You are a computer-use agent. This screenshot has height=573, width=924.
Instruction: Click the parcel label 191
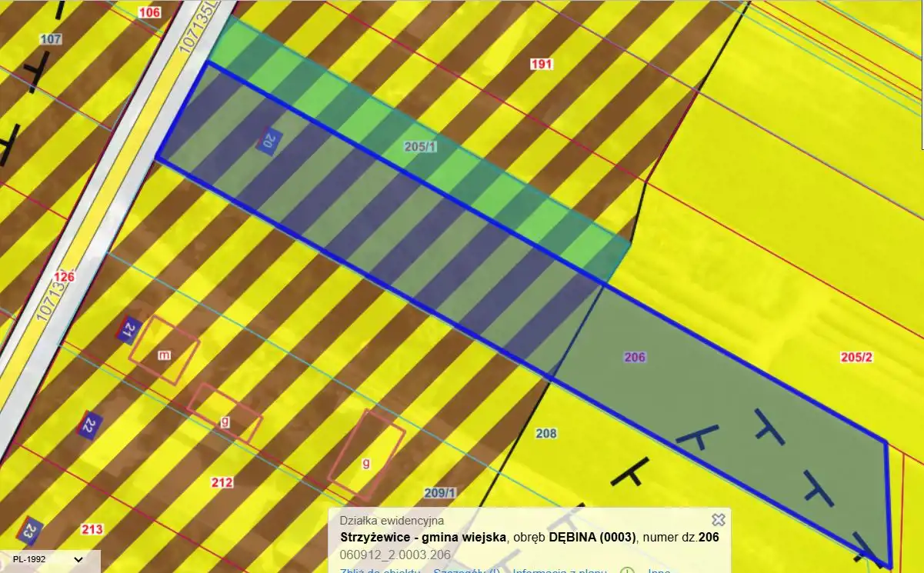pyautogui.click(x=542, y=65)
